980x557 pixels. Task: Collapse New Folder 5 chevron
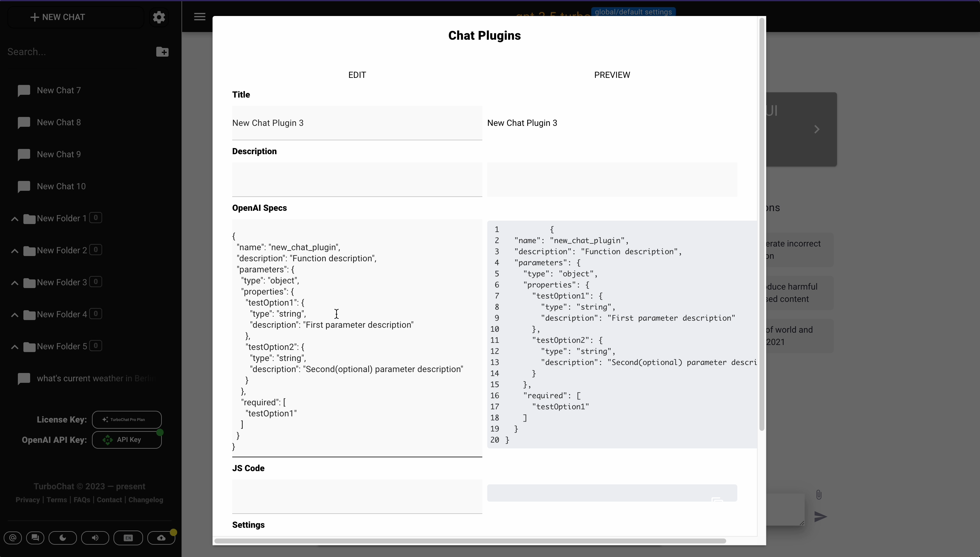pyautogui.click(x=14, y=347)
